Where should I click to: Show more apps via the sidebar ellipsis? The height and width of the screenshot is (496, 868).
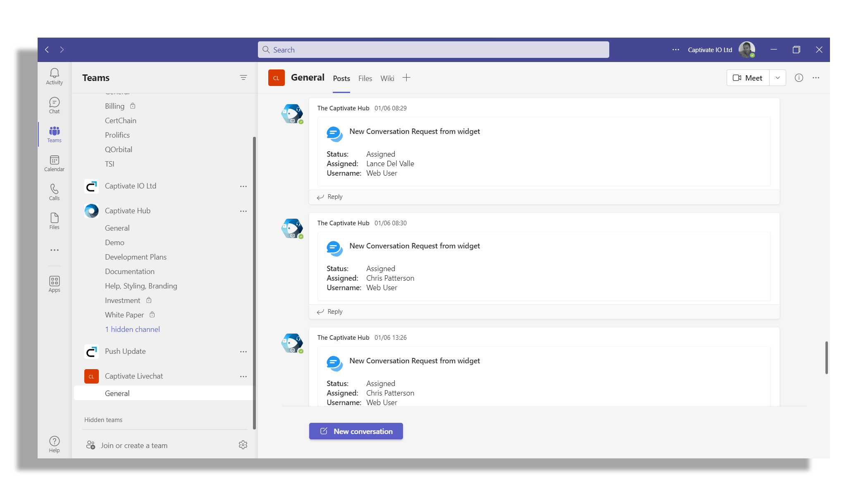tap(54, 250)
